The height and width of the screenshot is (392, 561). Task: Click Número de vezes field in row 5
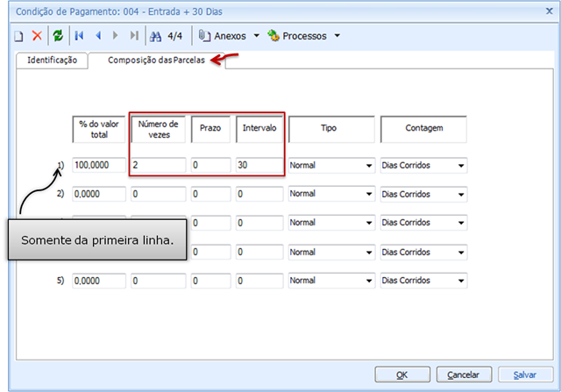[x=158, y=281]
